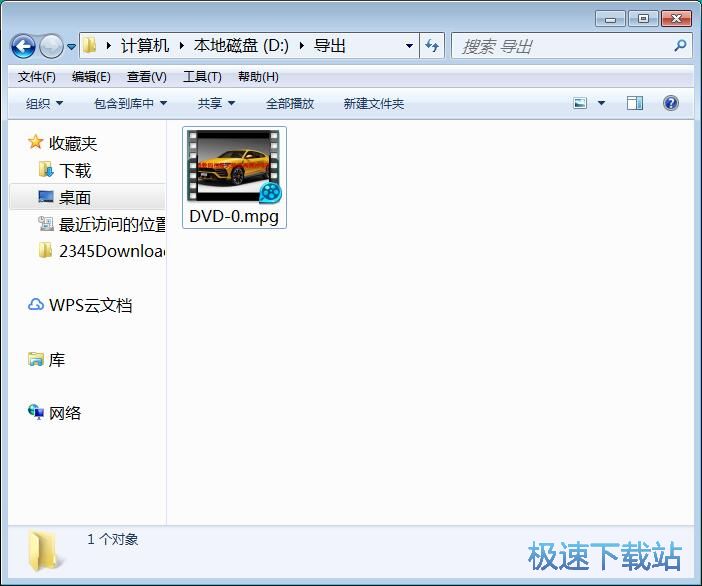
Task: Open the recent pages dropdown arrow
Action: click(71, 46)
